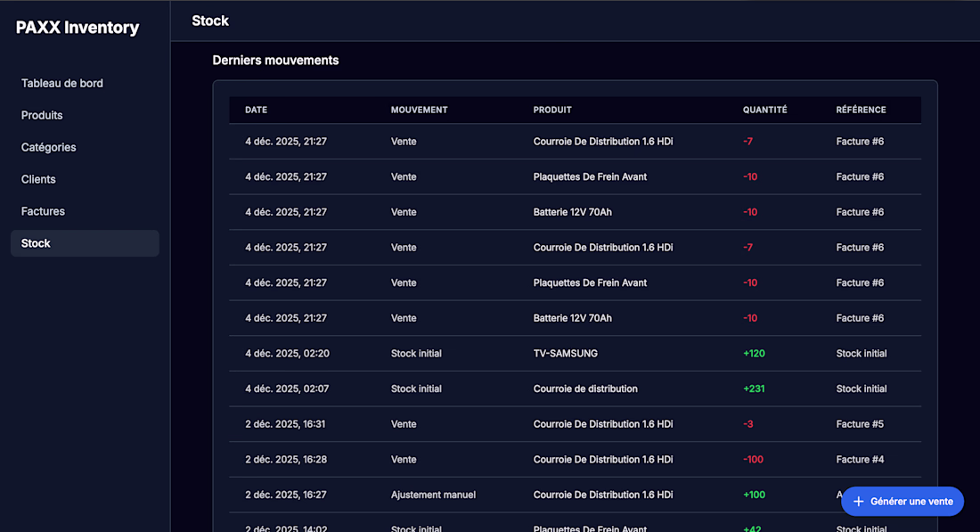The width and height of the screenshot is (980, 532).
Task: Click the Facture #5 reference
Action: [860, 424]
